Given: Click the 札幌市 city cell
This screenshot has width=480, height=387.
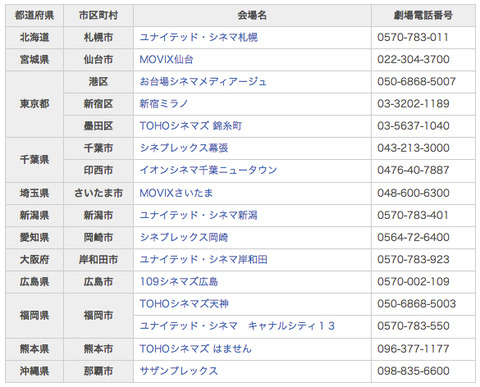Looking at the screenshot, I should 98,37.
